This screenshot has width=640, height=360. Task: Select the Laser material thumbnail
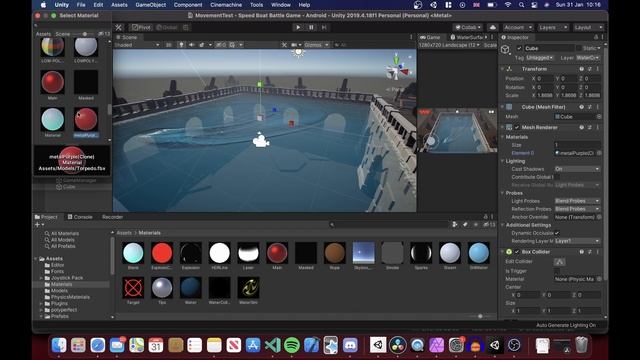248,253
